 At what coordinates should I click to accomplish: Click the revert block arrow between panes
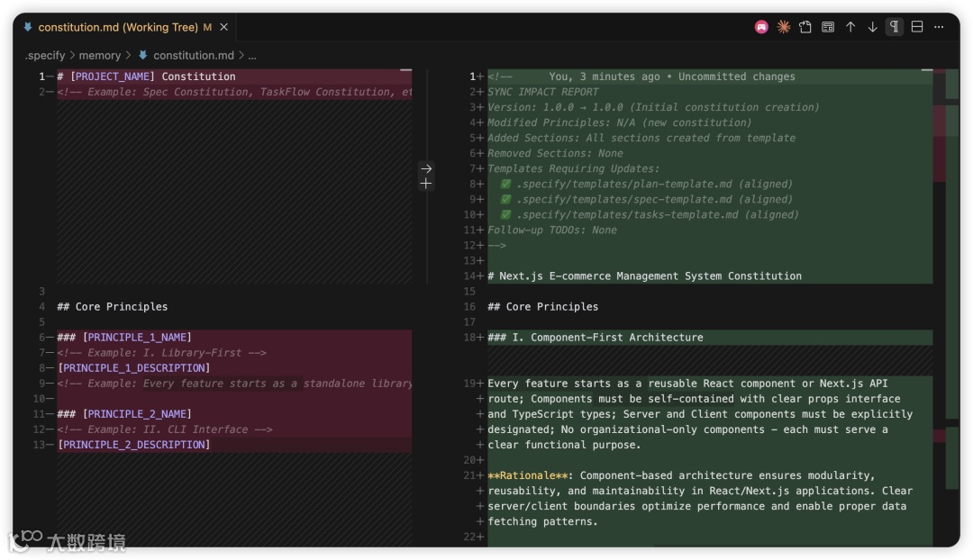click(x=426, y=168)
